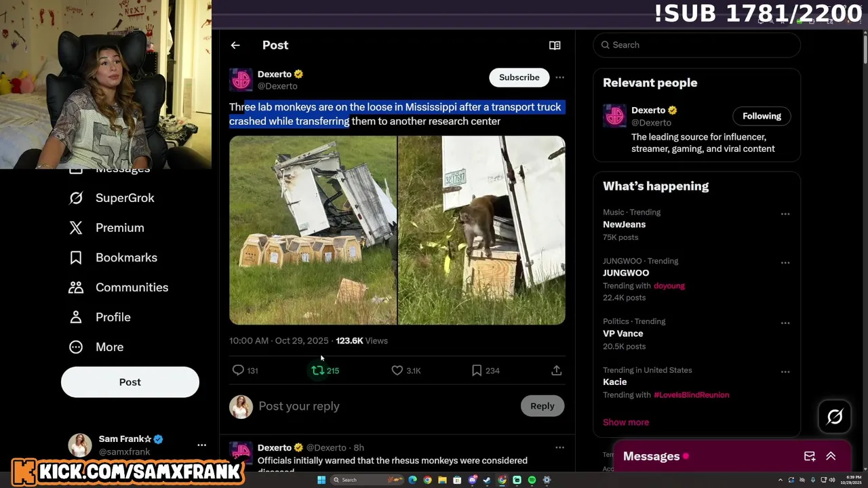Open Communities in the sidebar
The image size is (868, 488).
[118, 287]
